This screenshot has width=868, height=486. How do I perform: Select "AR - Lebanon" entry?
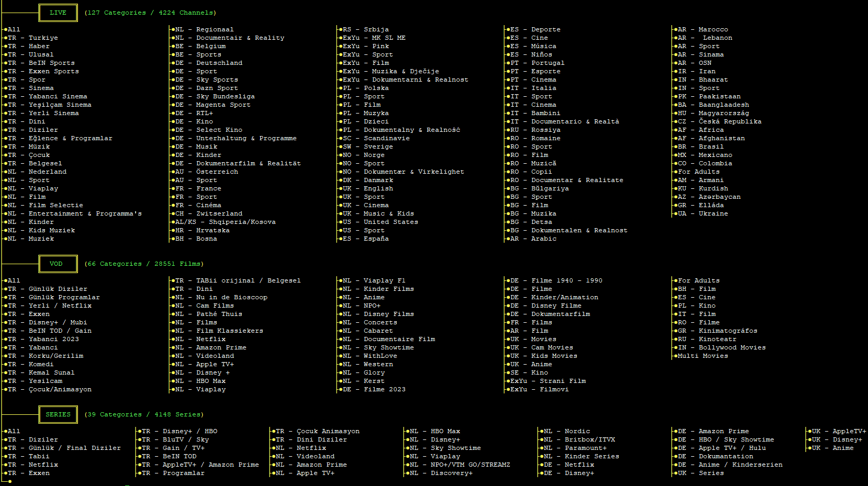tap(705, 38)
